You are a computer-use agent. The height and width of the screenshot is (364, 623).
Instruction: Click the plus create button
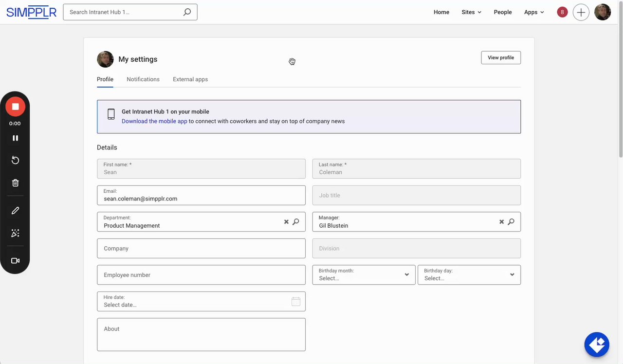pos(581,12)
